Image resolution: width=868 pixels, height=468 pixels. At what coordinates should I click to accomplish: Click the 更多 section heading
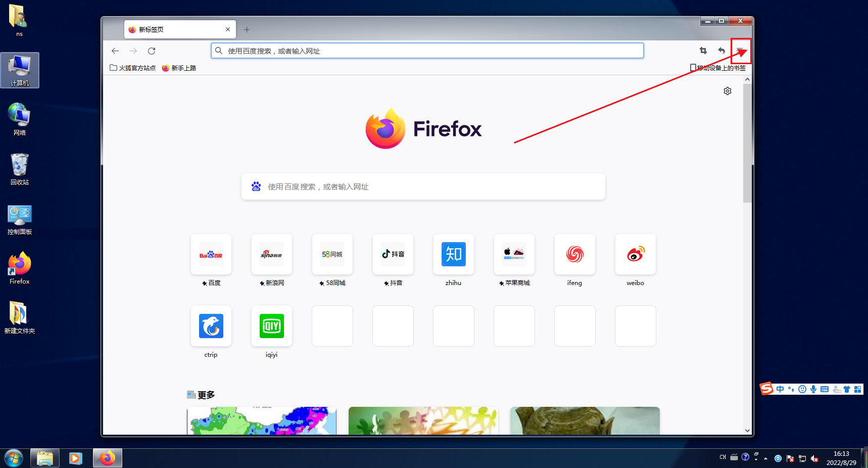pos(206,395)
